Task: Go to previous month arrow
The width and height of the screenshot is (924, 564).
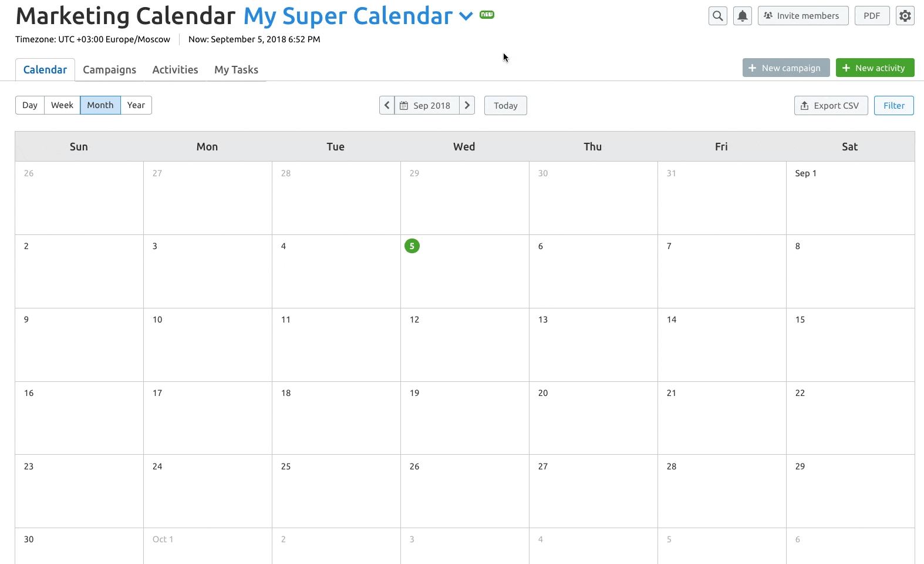Action: pyautogui.click(x=387, y=105)
